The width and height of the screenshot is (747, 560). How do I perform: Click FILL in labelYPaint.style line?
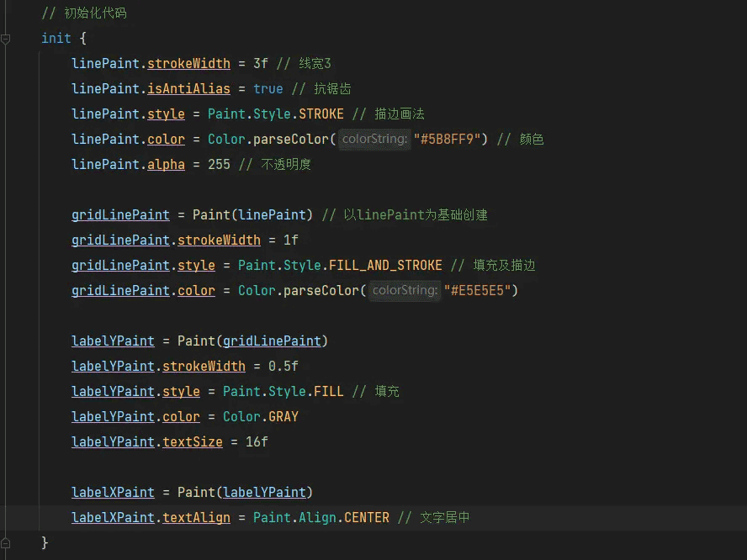click(x=329, y=392)
